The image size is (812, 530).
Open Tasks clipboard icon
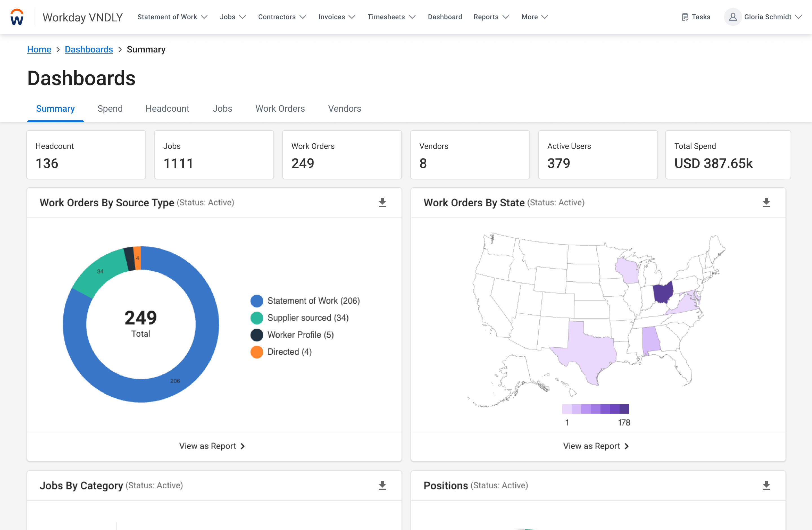(x=685, y=17)
